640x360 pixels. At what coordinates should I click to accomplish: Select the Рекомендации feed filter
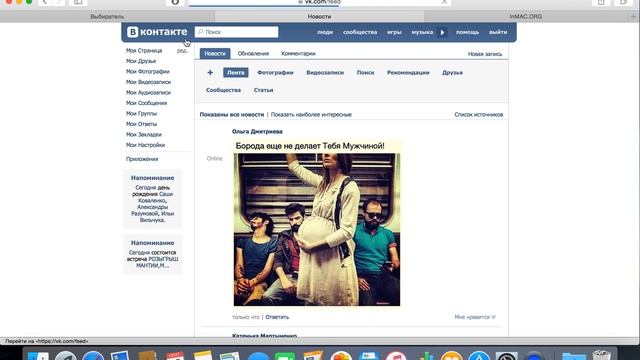point(408,73)
